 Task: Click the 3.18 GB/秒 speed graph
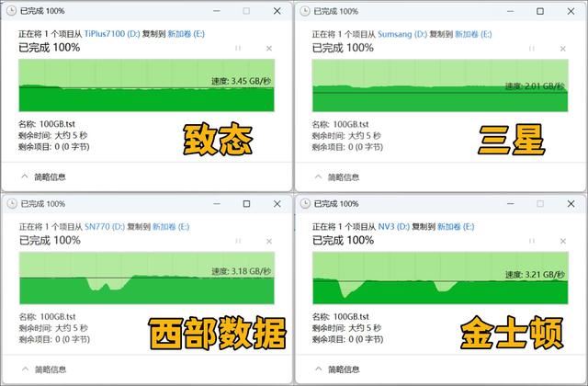(147, 278)
